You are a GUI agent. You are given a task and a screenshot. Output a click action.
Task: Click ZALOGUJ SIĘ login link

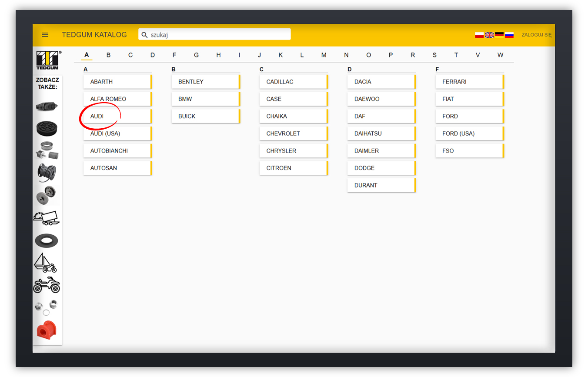[536, 35]
